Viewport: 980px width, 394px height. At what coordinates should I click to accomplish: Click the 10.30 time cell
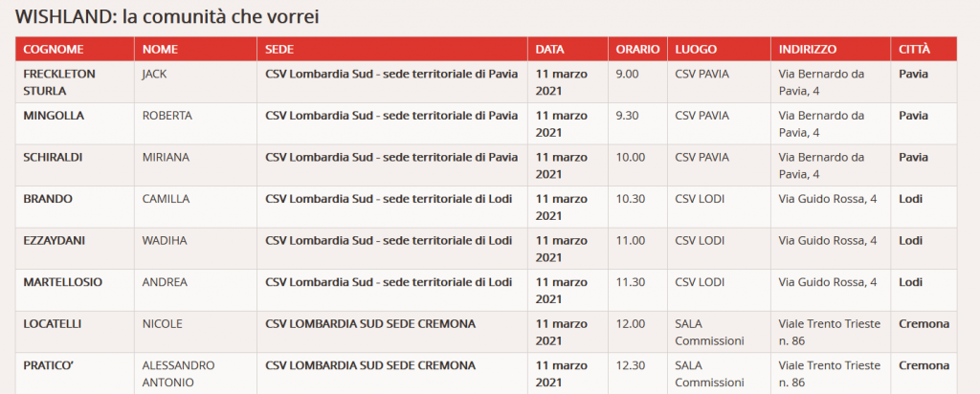[631, 199]
